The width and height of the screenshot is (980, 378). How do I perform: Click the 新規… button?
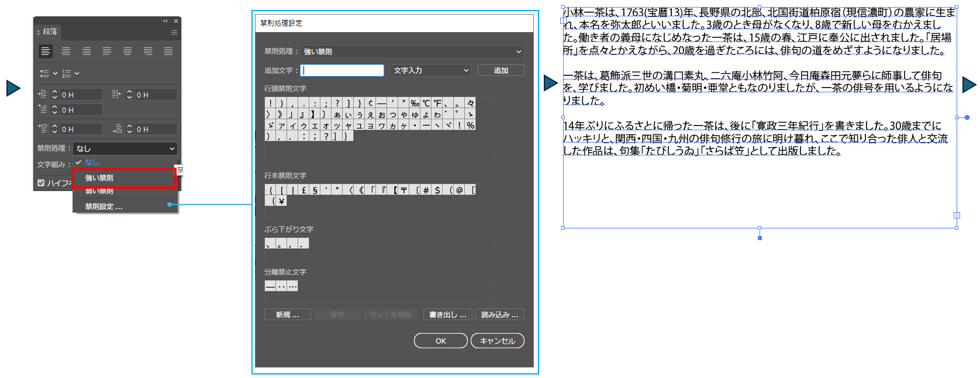click(287, 314)
